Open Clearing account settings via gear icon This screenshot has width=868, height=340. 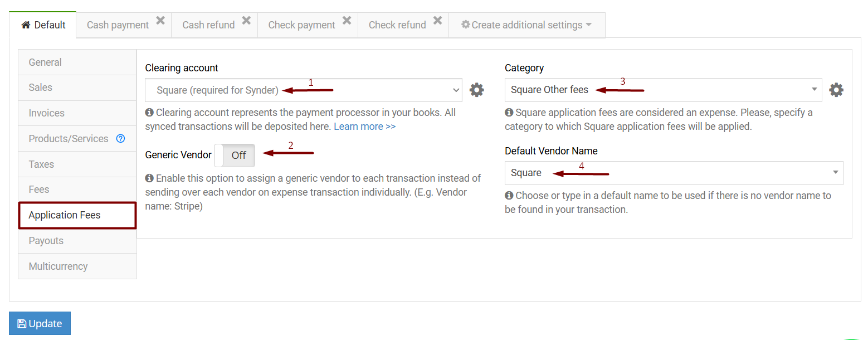[477, 89]
